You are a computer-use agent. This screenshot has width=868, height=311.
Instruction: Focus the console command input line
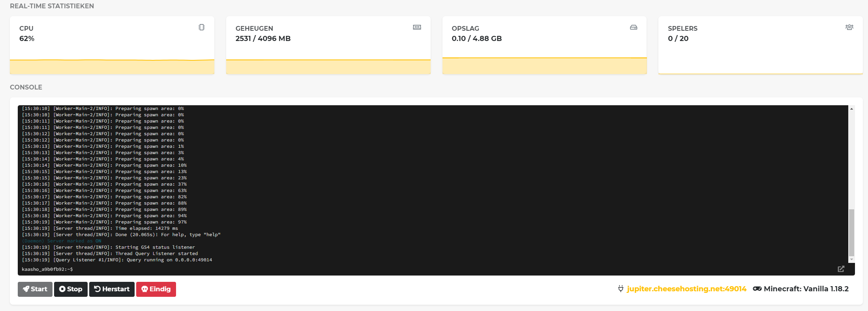(395, 269)
